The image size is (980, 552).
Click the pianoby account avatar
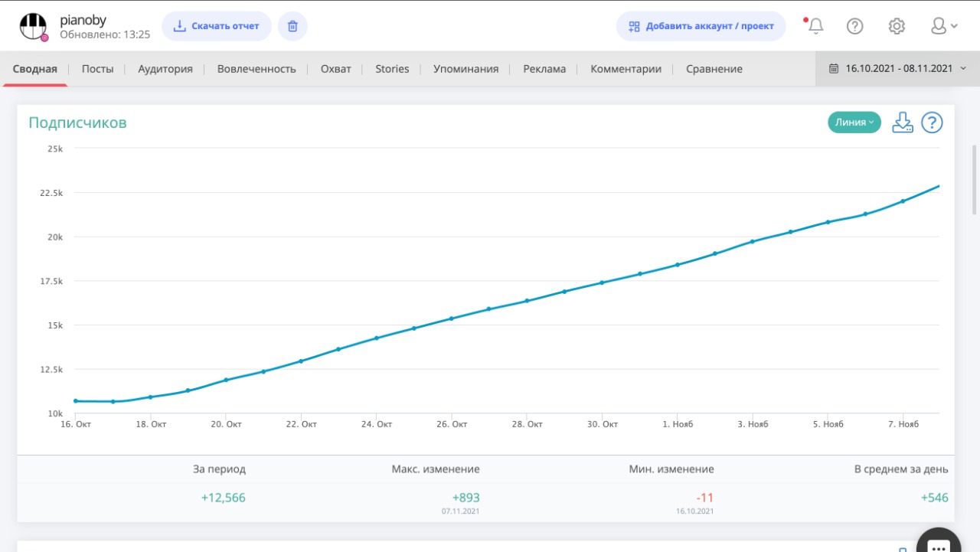33,26
